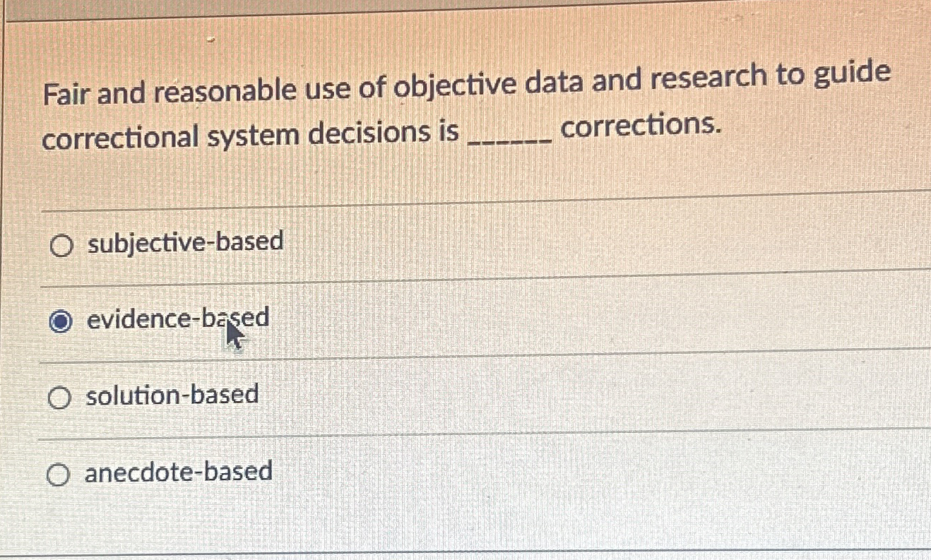Screen dimensions: 931x560
Task: Click the anecdote-based answer label
Action: (178, 472)
